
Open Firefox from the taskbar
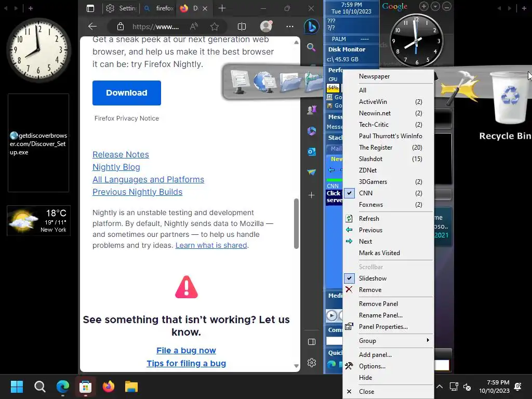(109, 387)
